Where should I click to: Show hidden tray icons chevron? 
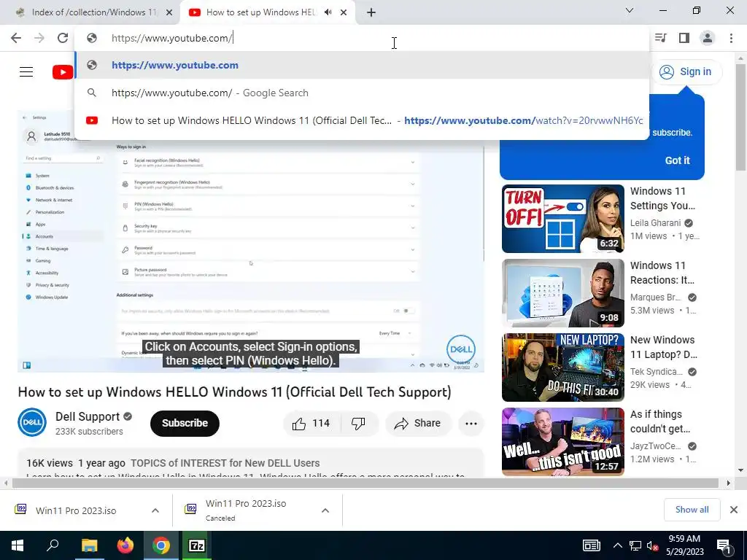(x=617, y=545)
